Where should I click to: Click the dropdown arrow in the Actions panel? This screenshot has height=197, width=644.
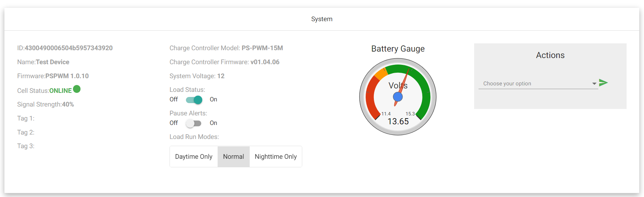coord(594,84)
